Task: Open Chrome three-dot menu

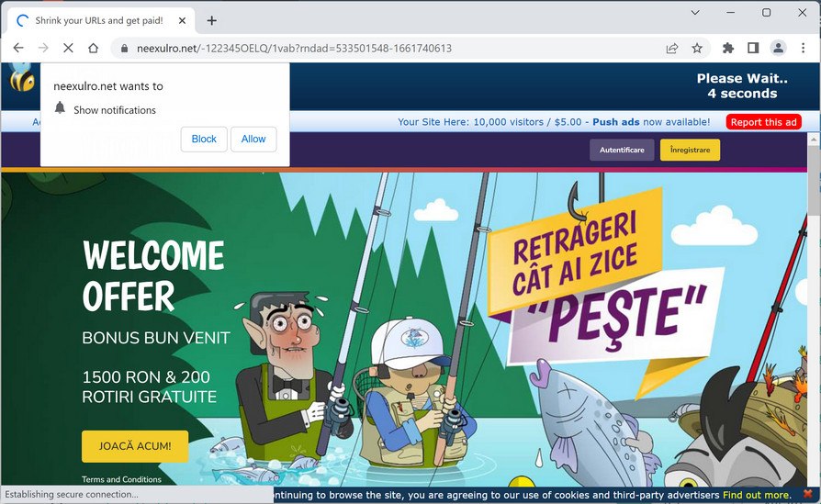Action: coord(804,48)
